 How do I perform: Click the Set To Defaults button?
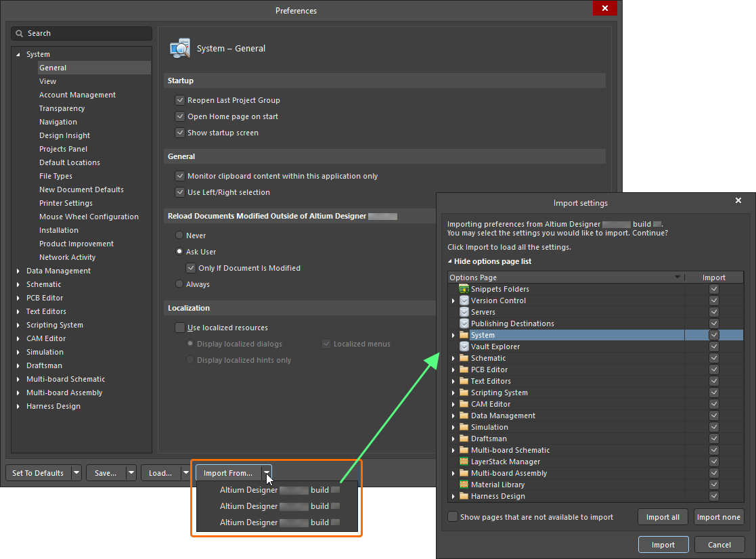(37, 472)
